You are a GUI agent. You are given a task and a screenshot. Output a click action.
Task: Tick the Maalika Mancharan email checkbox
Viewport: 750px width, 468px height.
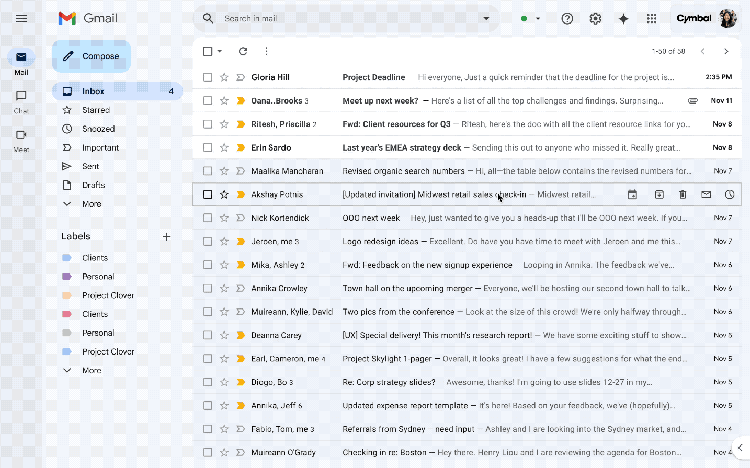tap(207, 171)
